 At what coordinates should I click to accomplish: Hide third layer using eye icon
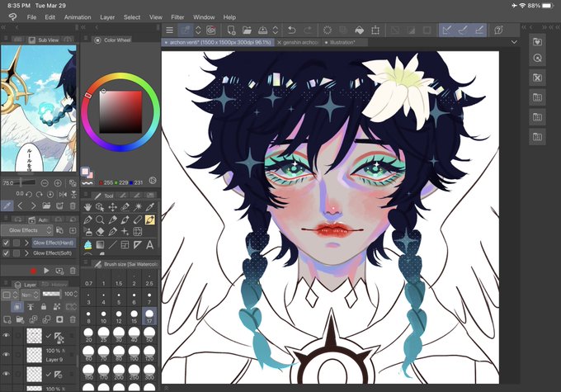pos(6,374)
